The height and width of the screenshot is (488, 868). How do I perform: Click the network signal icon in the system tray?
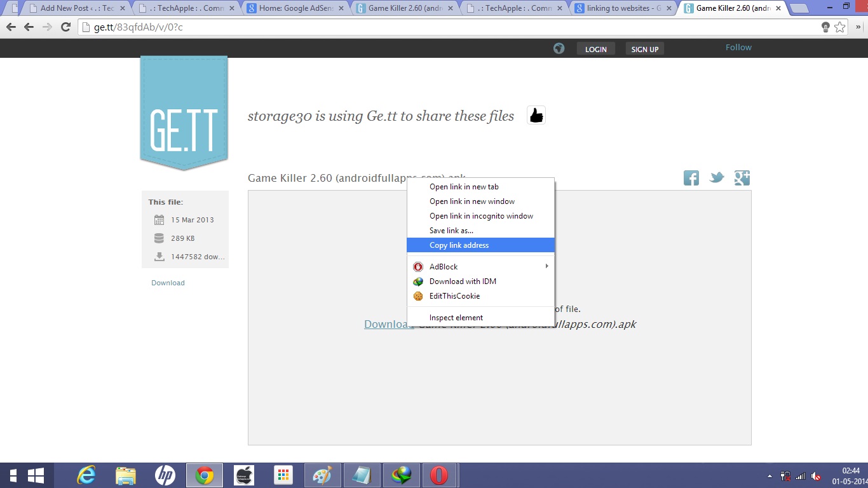pyautogui.click(x=801, y=476)
